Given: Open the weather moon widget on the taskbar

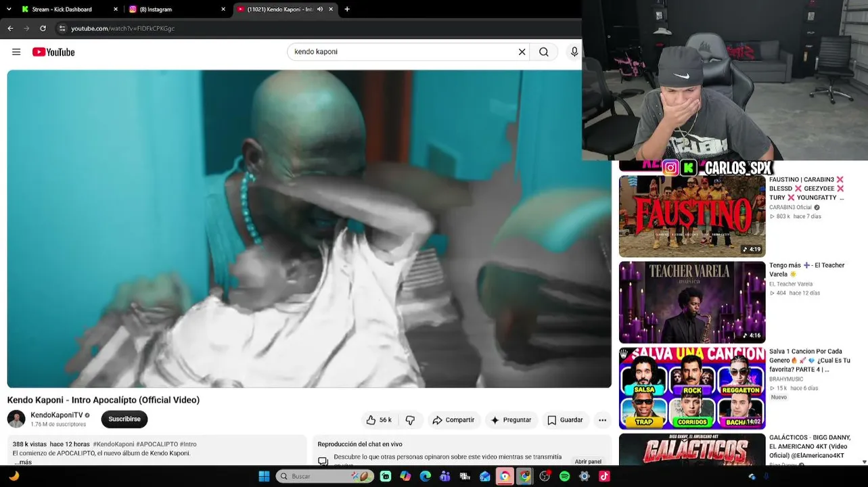Looking at the screenshot, I should point(14,476).
